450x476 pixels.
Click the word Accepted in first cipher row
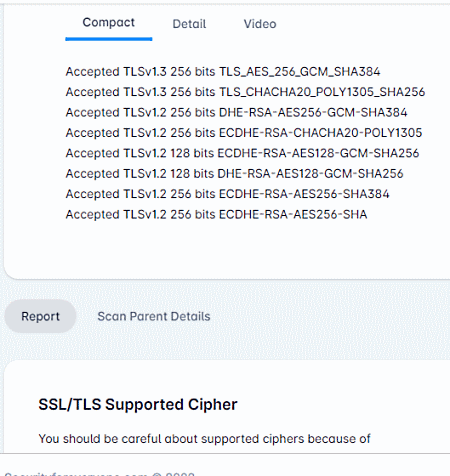pos(92,72)
